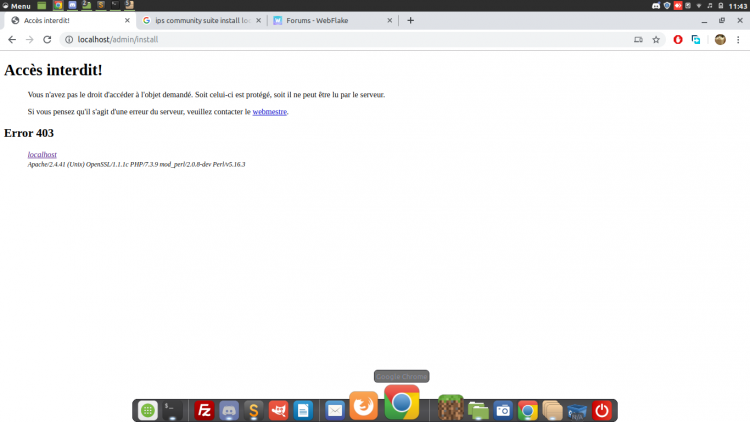Open the Opera red extension icon
The width and height of the screenshot is (750, 422).
coord(678,39)
